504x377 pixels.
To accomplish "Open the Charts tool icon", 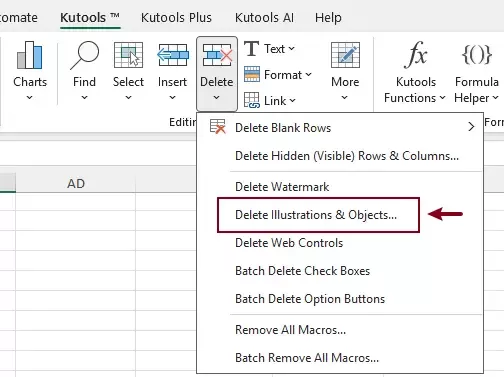I will point(30,55).
